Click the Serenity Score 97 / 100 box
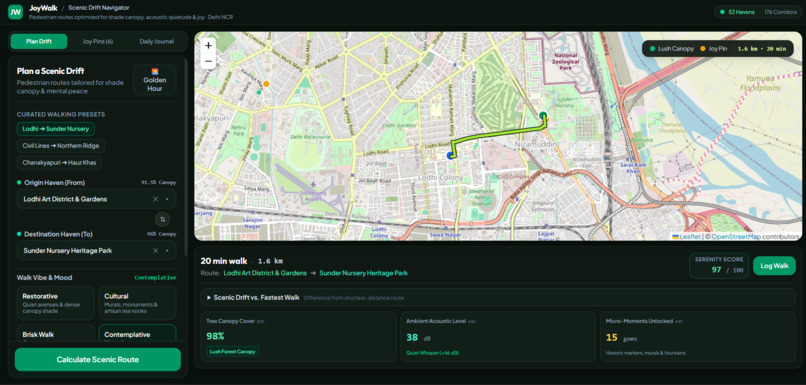The width and height of the screenshot is (806, 385). coord(719,266)
